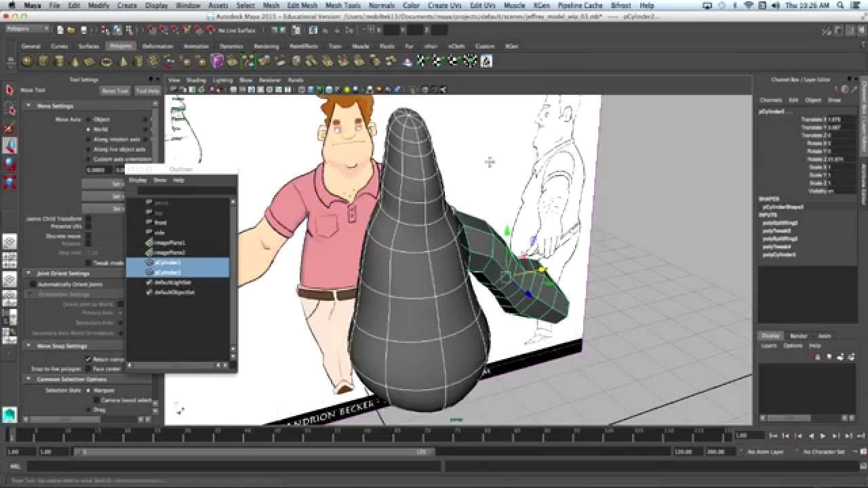The image size is (868, 488).
Task: Open the Outliner Display menu
Action: [138, 180]
